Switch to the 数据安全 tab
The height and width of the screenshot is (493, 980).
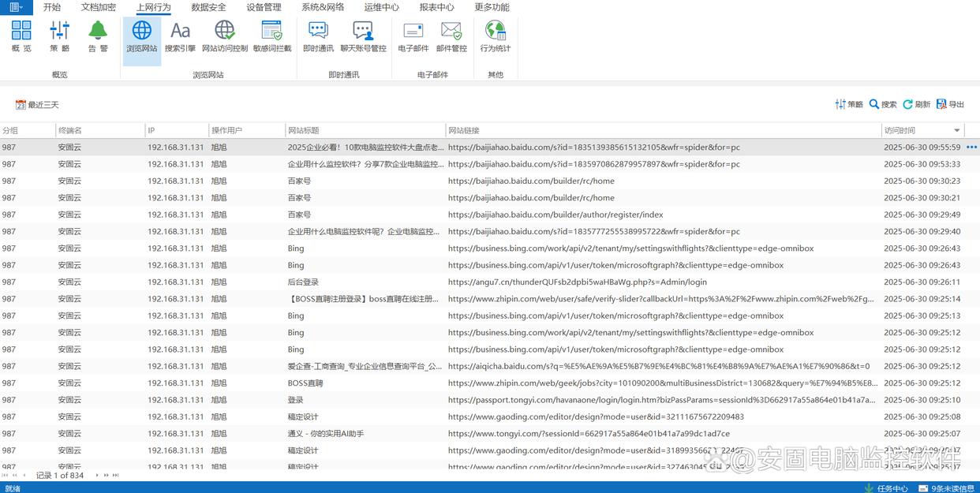208,7
